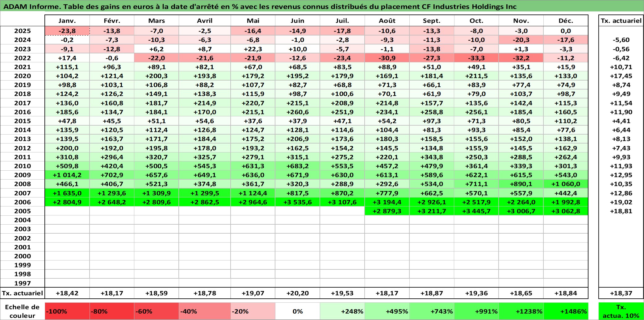
Task: Select the 0,0 cell for December 2025
Action: coord(566,31)
